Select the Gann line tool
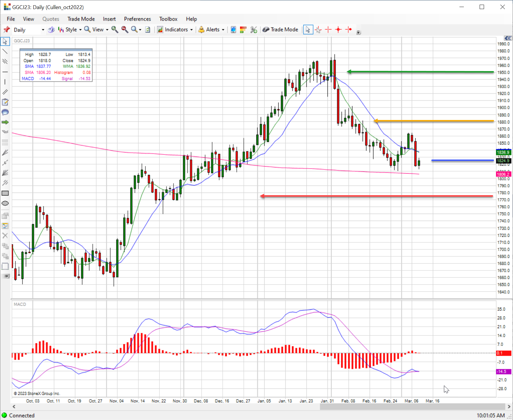Viewport: 513px width, 420px height. pyautogui.click(x=5, y=163)
